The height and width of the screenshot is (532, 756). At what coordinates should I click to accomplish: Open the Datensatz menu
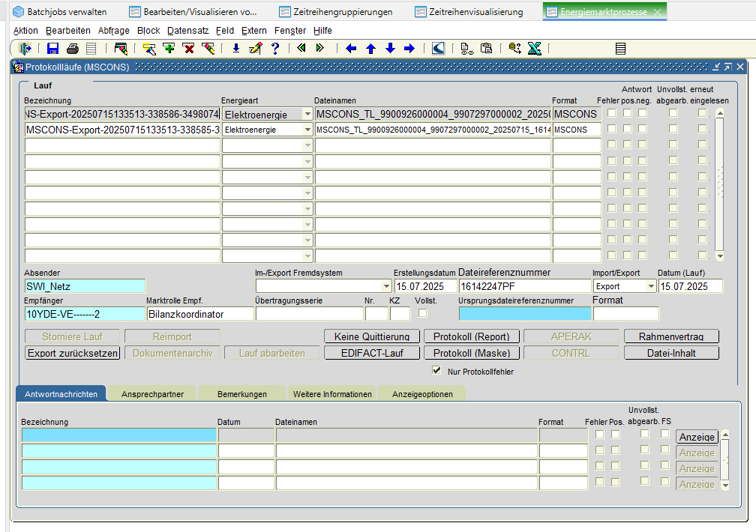click(x=187, y=31)
